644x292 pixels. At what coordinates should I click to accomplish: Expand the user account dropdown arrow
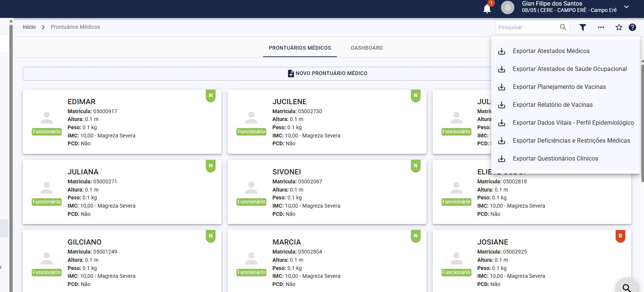pos(626,7)
